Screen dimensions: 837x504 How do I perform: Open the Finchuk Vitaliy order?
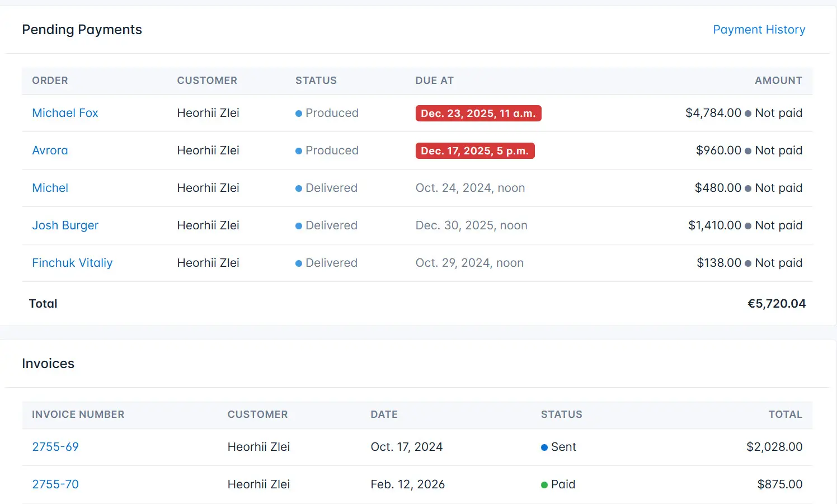72,263
